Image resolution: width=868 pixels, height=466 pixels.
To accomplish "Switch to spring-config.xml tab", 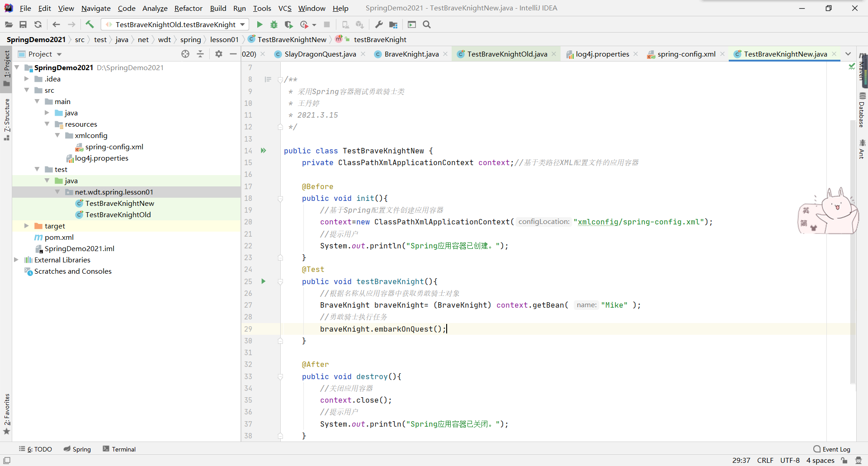I will [x=686, y=54].
